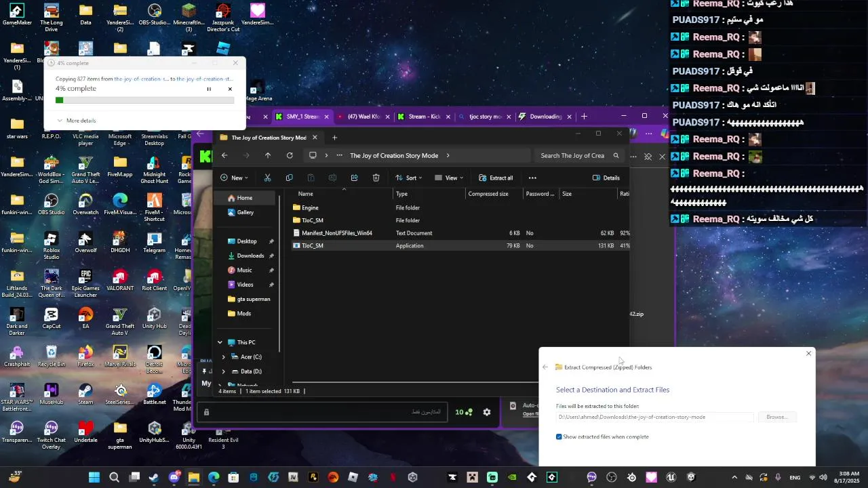Open the View dropdown
This screenshot has width=868, height=488.
coord(449,178)
